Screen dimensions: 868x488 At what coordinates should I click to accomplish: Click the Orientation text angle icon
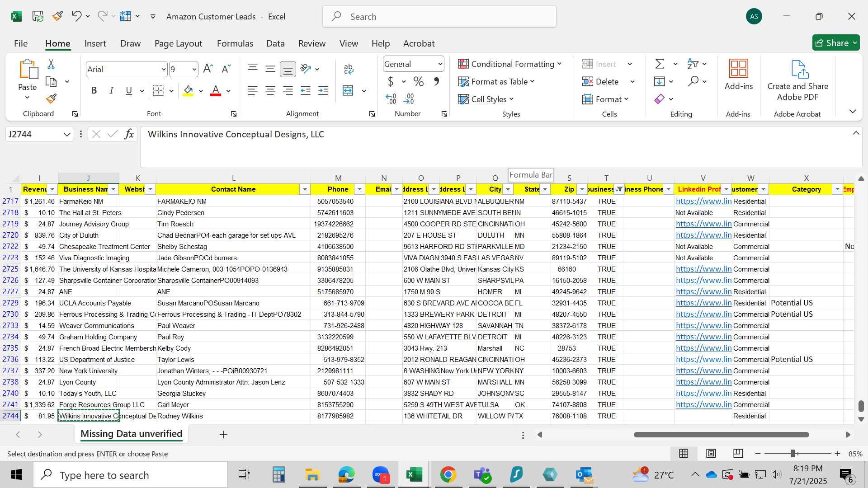306,69
